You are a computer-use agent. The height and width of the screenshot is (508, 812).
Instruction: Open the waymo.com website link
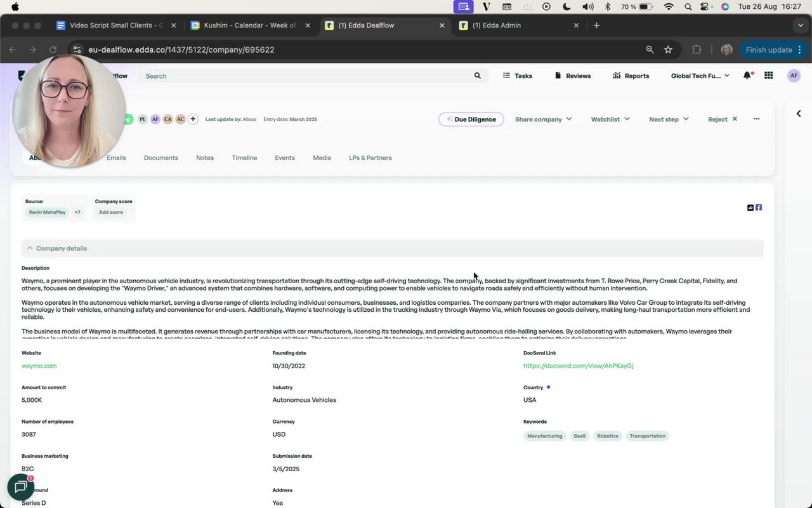coord(39,366)
